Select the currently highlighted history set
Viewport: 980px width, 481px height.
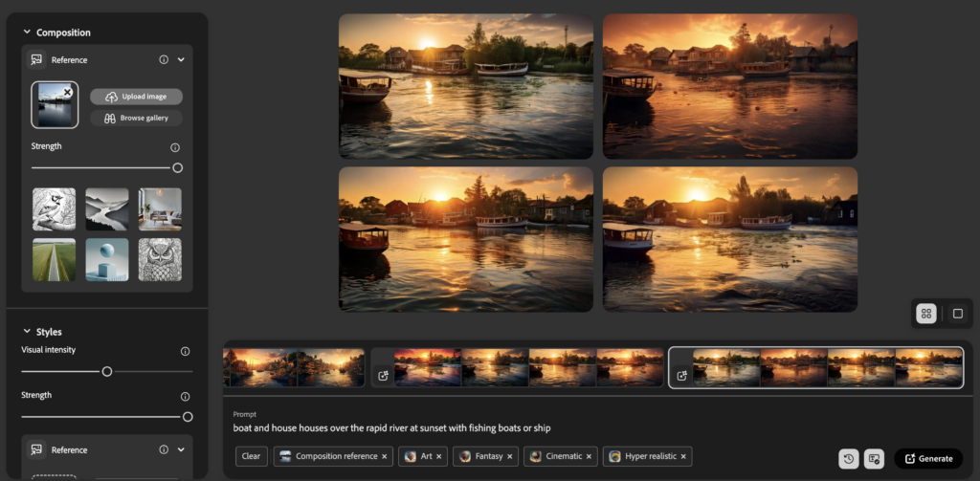816,367
